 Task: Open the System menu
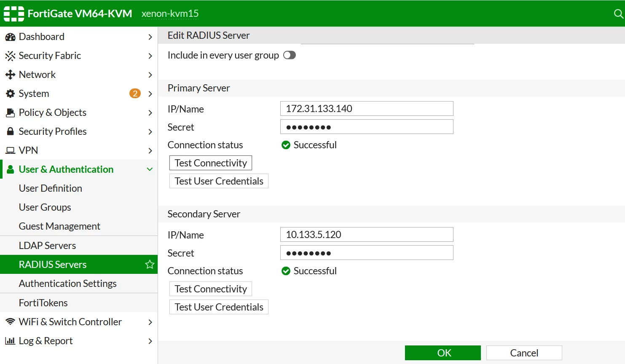coord(79,94)
